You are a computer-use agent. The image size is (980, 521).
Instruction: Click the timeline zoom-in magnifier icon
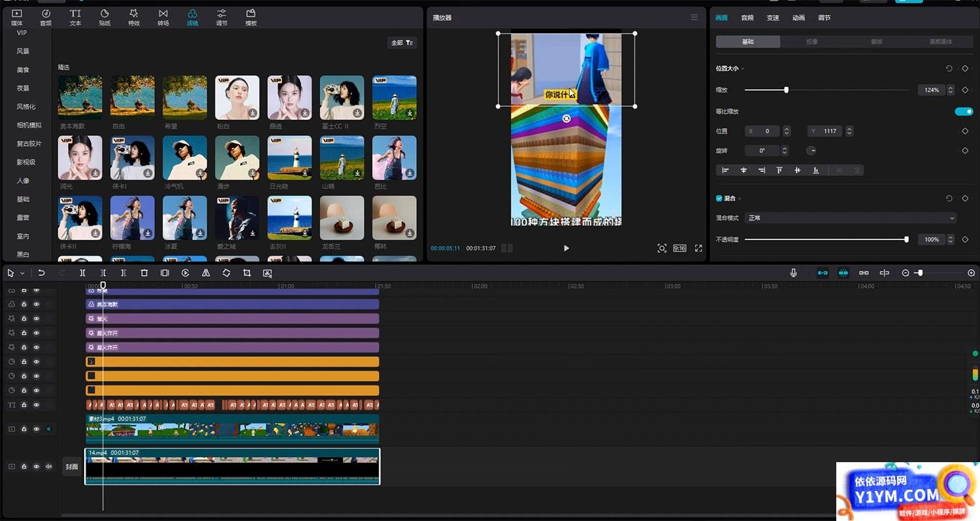point(971,273)
